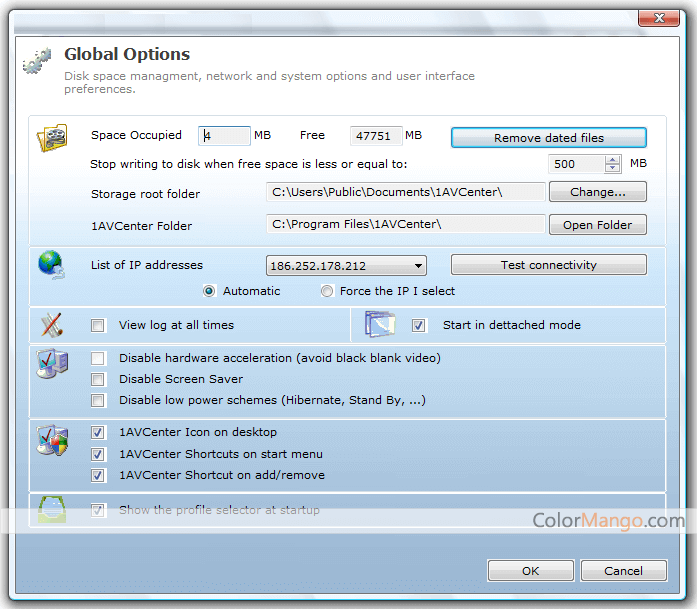
Task: Increase the free space limit value
Action: pos(612,159)
